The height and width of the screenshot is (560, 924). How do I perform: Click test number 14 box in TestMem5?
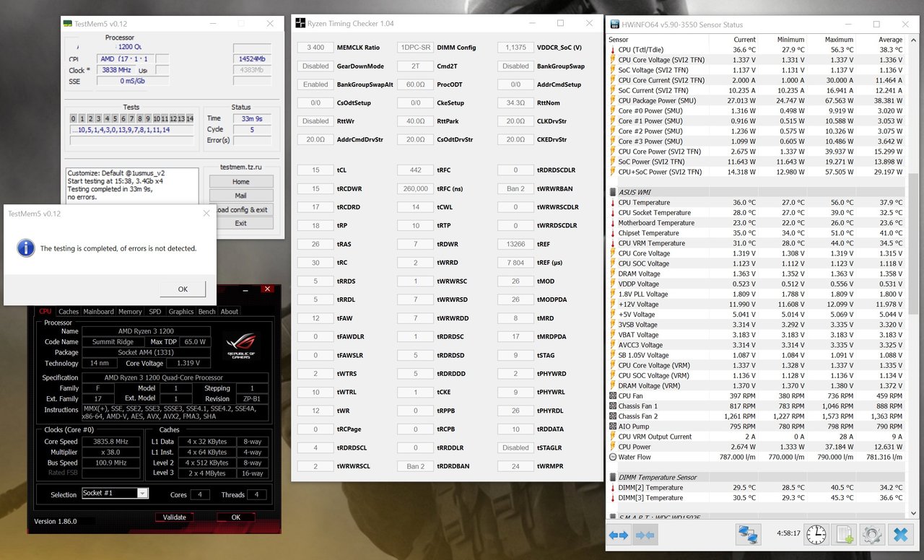pyautogui.click(x=190, y=118)
